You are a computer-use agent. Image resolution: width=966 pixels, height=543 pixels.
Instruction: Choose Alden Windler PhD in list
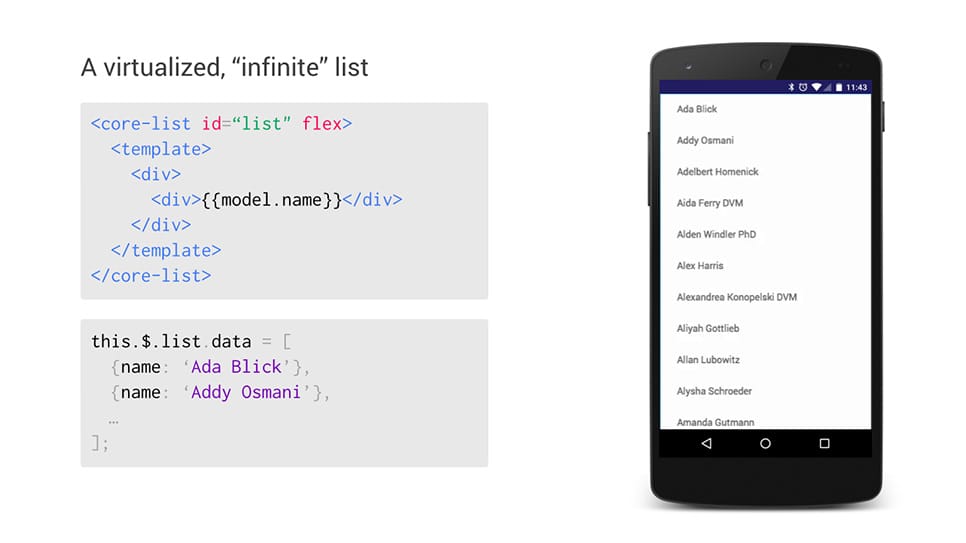pos(716,234)
